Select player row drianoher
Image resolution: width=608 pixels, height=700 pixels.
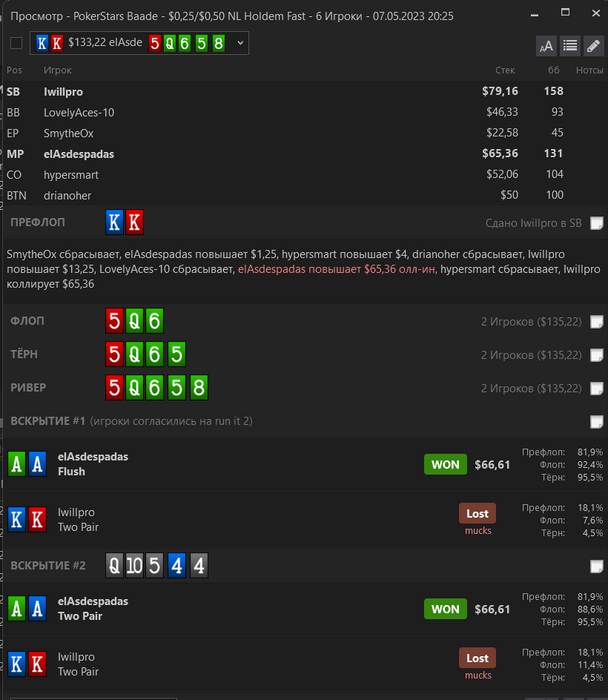click(x=305, y=196)
